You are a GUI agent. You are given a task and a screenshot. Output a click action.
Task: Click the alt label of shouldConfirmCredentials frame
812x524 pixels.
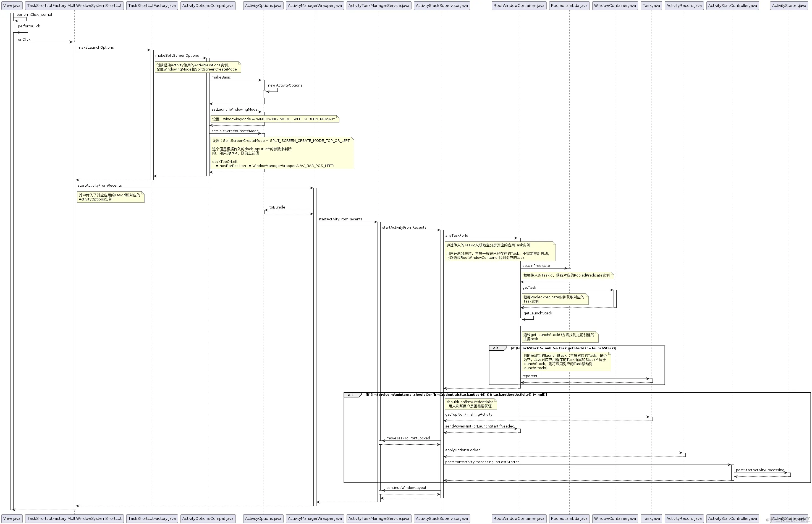coord(350,395)
